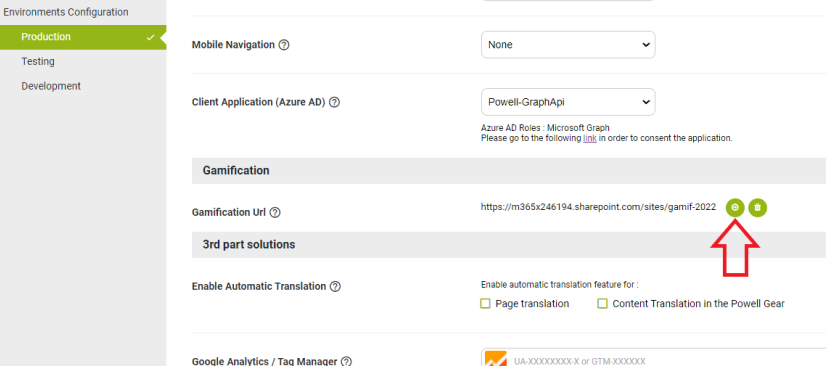The image size is (826, 366).
Task: Show help icon beside Gamification Url
Action: click(275, 213)
